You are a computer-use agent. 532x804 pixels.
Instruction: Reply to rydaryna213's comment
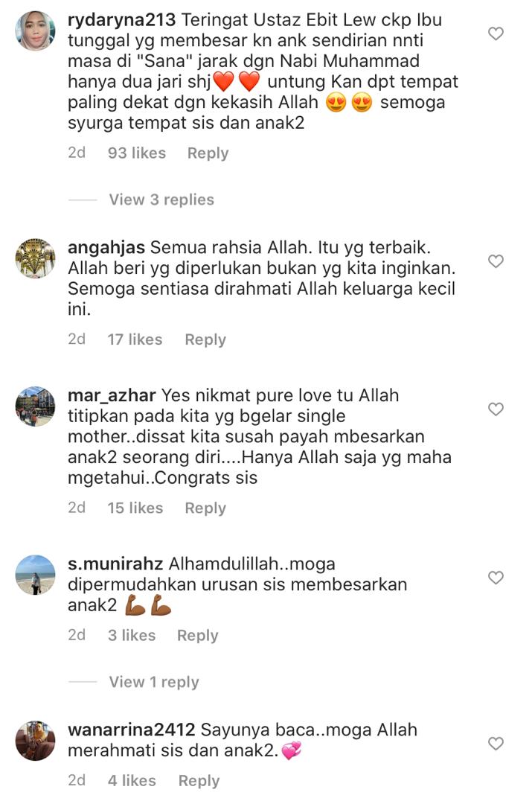click(x=208, y=153)
